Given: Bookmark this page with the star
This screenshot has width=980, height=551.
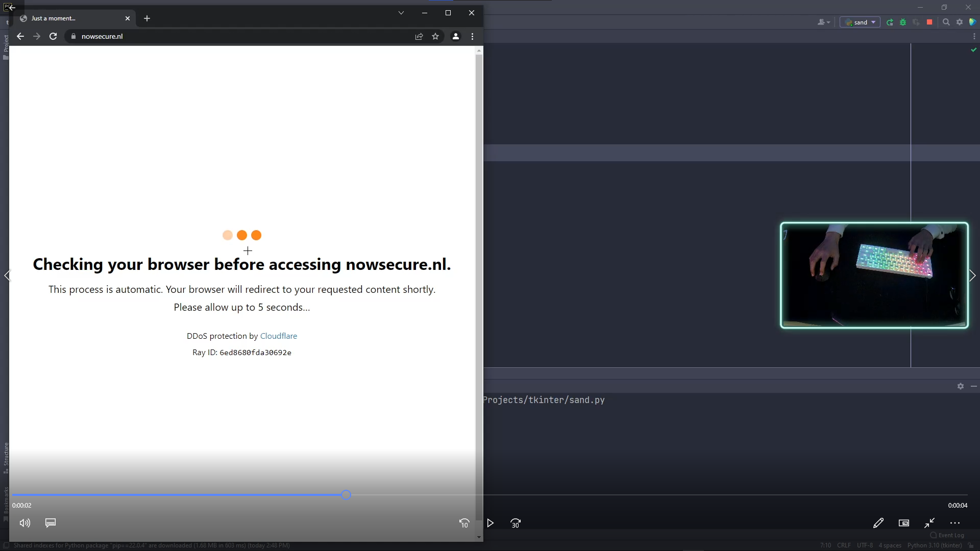Looking at the screenshot, I should point(435,36).
